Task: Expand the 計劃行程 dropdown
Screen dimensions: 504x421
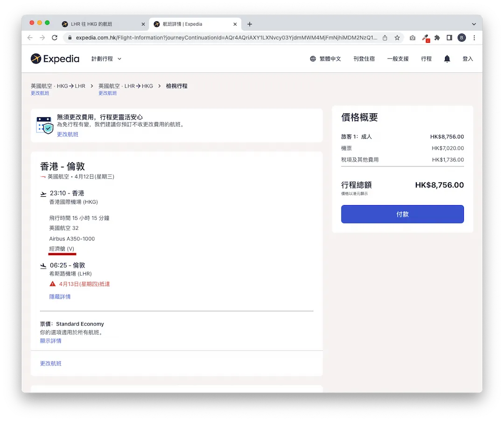Action: pos(106,59)
